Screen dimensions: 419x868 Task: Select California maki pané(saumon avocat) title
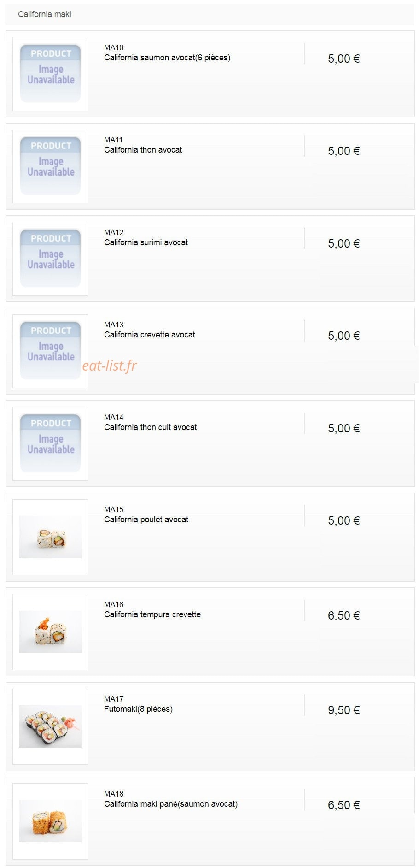point(171,804)
